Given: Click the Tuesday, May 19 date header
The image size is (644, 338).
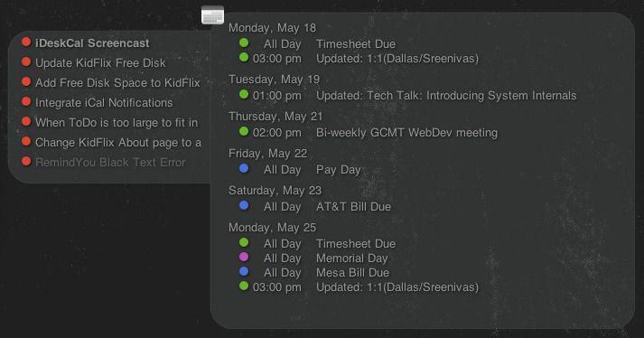Looking at the screenshot, I should (274, 80).
